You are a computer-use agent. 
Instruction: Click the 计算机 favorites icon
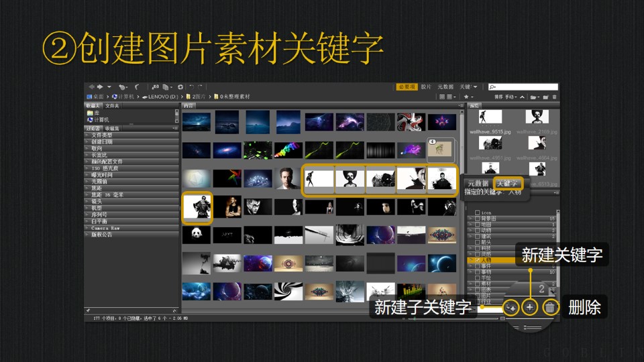[x=90, y=119]
